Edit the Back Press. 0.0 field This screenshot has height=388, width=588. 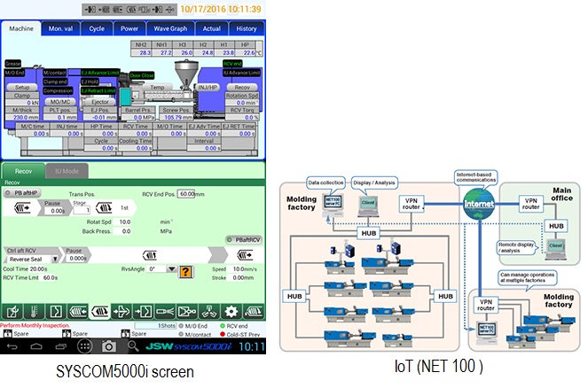122,231
